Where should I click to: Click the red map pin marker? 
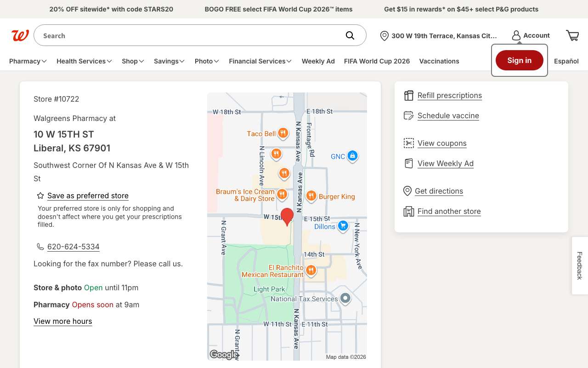[287, 217]
